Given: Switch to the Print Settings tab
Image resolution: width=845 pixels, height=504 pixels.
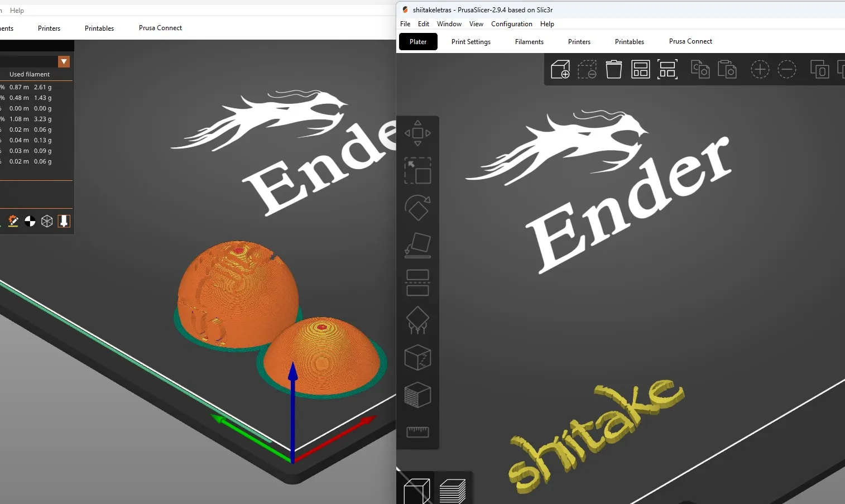Looking at the screenshot, I should pyautogui.click(x=471, y=42).
